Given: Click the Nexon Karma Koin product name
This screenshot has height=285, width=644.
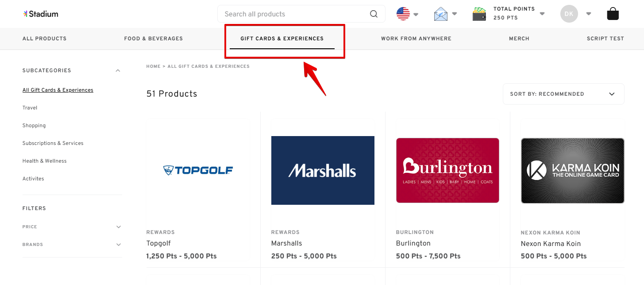Looking at the screenshot, I should (551, 244).
